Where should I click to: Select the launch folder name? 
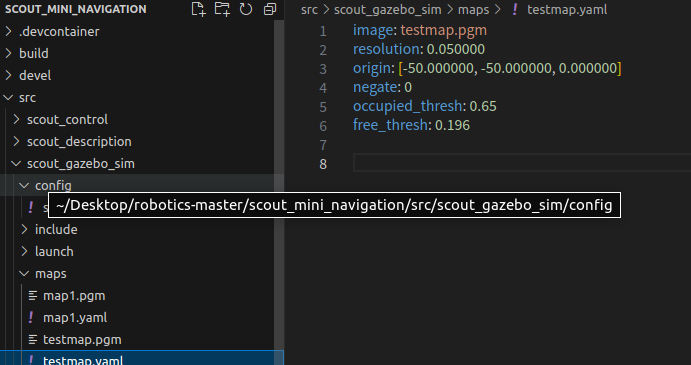[x=54, y=251]
